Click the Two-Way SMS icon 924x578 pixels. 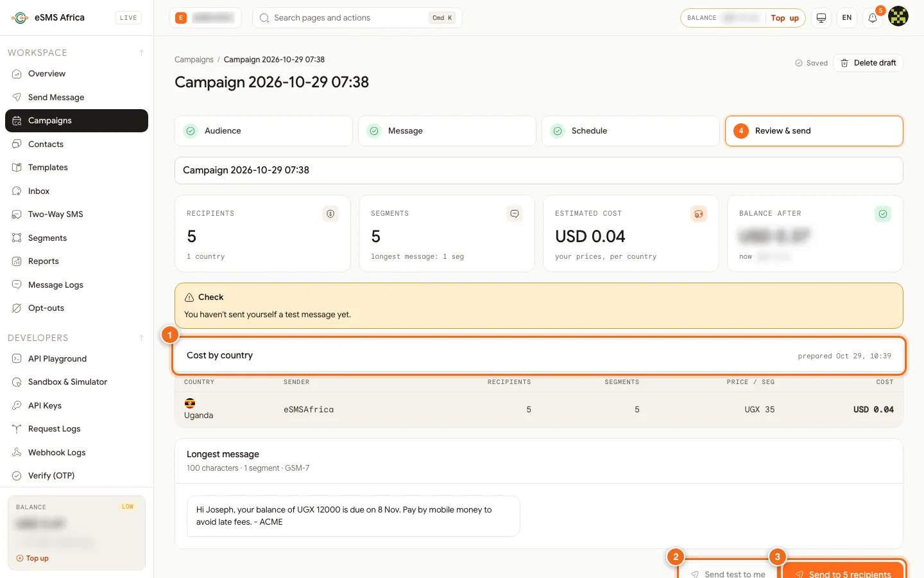pos(17,215)
